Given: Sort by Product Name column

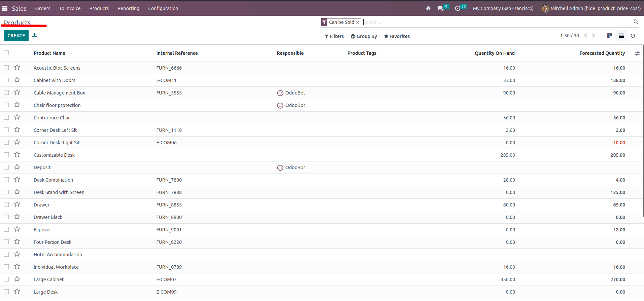Looking at the screenshot, I should (49, 53).
